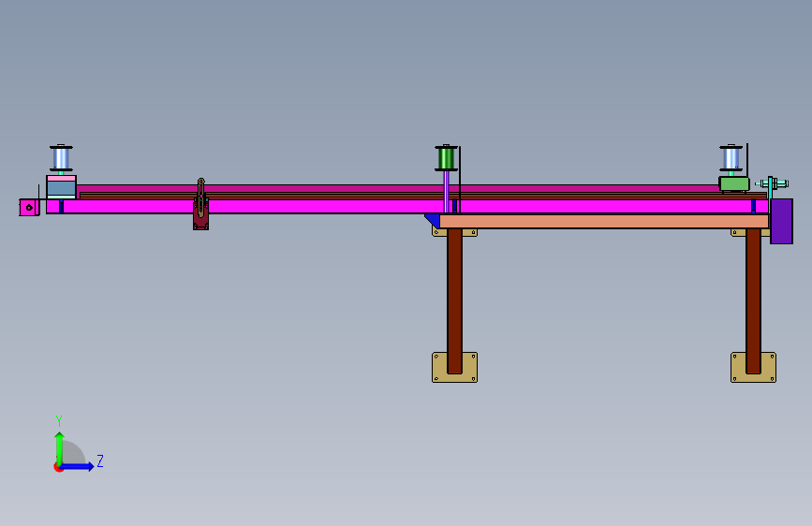Select the silver spool at the right end
812x526 pixels.
731,158
